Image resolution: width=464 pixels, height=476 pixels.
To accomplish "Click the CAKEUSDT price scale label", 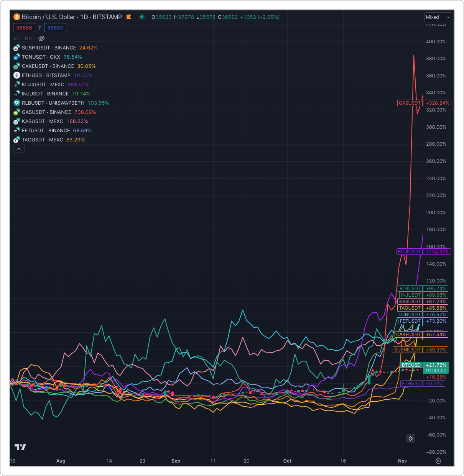I will (x=408, y=335).
